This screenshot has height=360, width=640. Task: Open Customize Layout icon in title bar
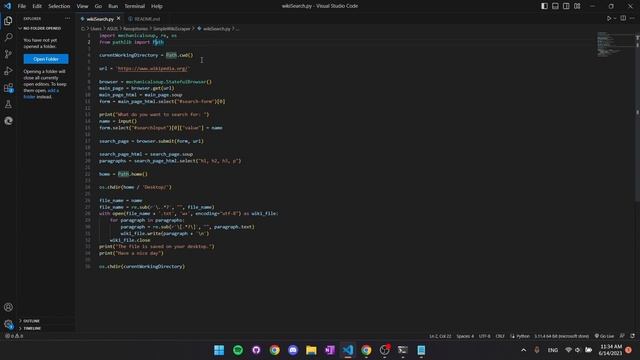click(577, 6)
